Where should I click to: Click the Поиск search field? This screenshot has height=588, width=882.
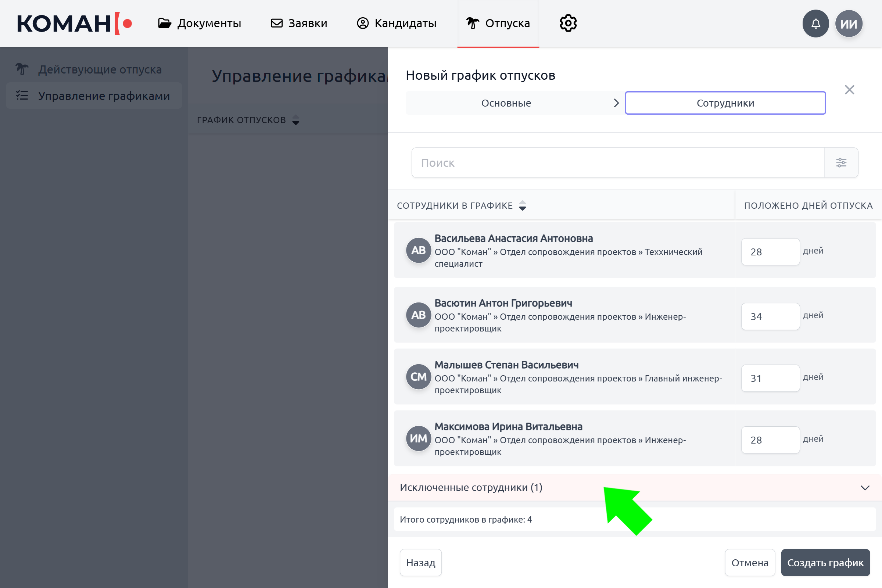[617, 162]
